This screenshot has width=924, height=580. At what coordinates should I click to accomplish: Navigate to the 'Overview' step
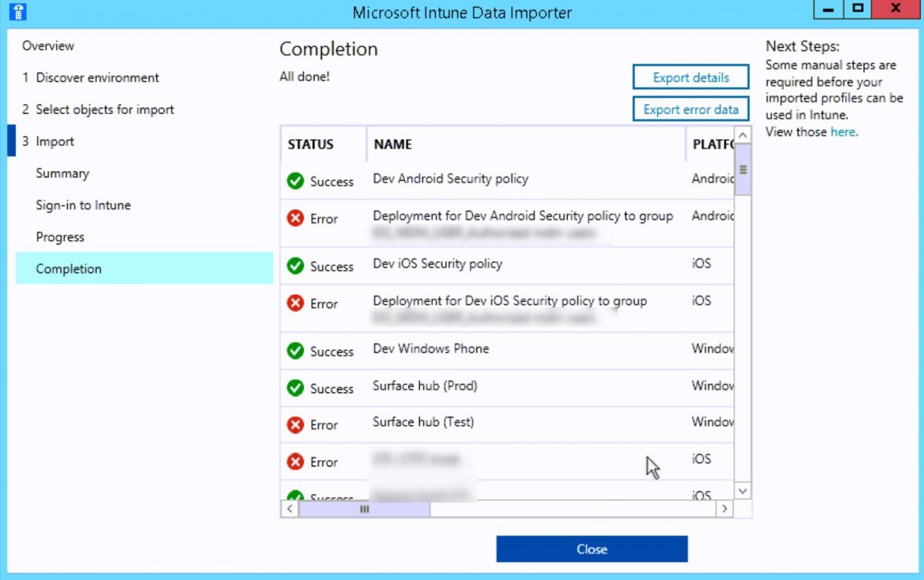point(48,46)
